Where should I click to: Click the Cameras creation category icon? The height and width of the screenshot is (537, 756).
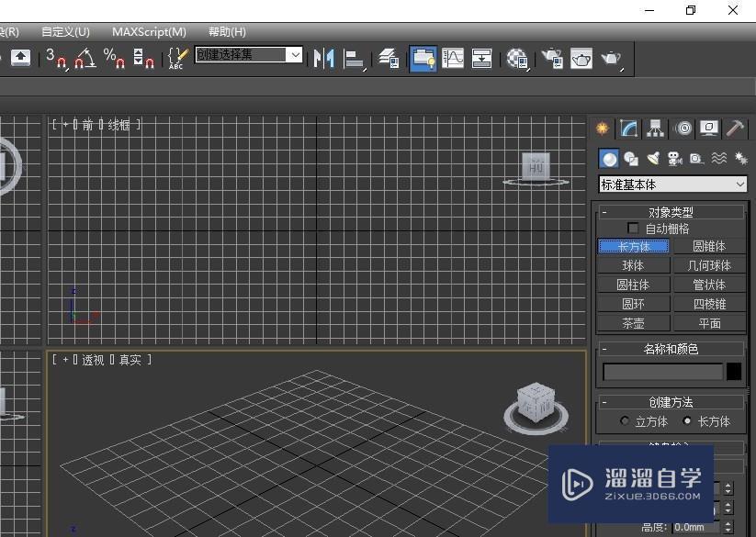pos(676,158)
